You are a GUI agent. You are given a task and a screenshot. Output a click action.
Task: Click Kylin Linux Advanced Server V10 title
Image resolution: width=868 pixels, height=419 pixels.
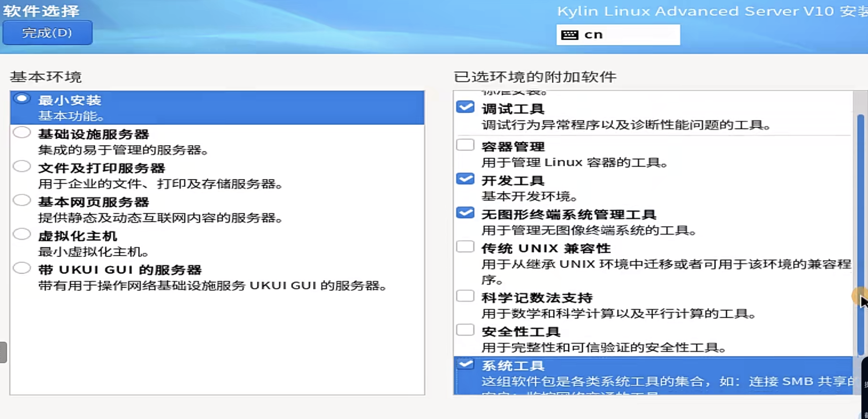click(x=712, y=11)
